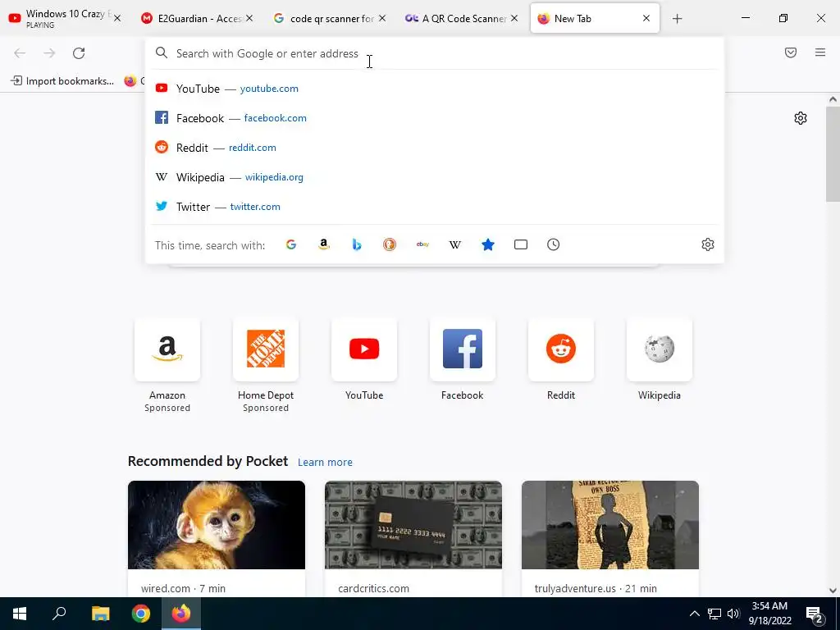Open notification center in taskbar
The image size is (840, 630).
click(x=815, y=614)
